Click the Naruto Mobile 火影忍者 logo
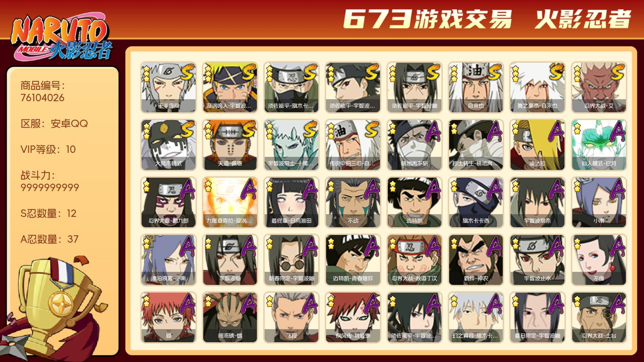This screenshot has height=362, width=644. 61,38
